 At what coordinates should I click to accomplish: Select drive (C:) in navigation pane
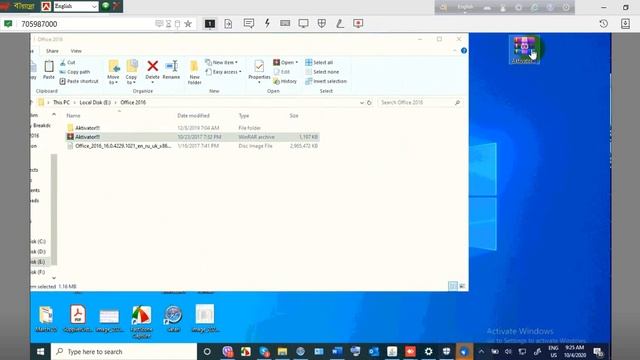(39, 242)
